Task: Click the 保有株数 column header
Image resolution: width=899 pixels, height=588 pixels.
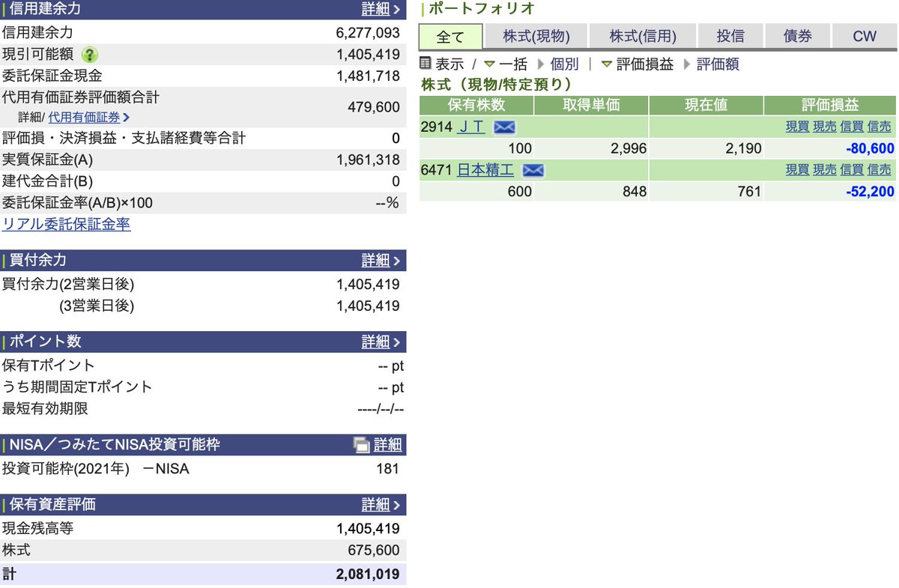Action: pos(476,105)
